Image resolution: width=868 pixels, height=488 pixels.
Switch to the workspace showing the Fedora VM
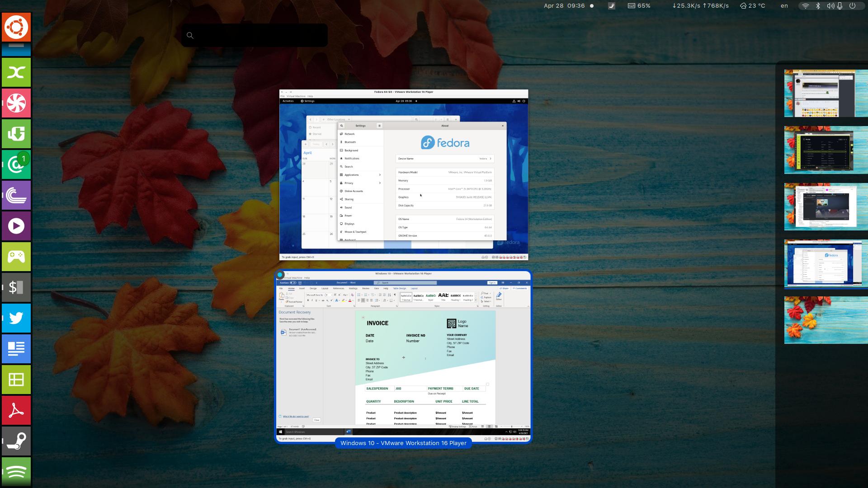pos(826,263)
